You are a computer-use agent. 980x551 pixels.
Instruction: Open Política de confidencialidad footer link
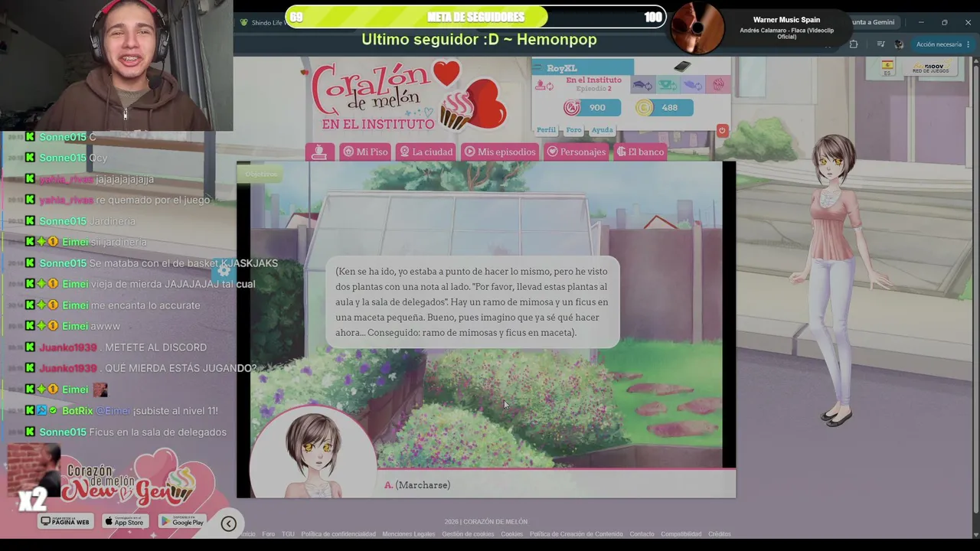(338, 534)
